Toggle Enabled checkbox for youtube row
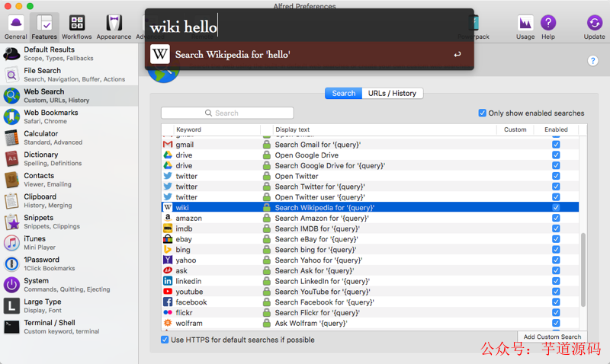This screenshot has height=364, width=610. pos(556,292)
